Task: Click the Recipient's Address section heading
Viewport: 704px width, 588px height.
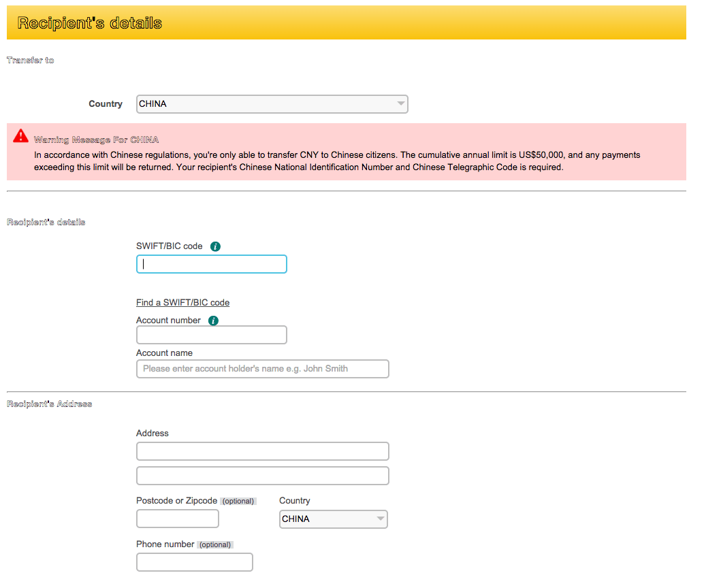Action: pos(49,404)
